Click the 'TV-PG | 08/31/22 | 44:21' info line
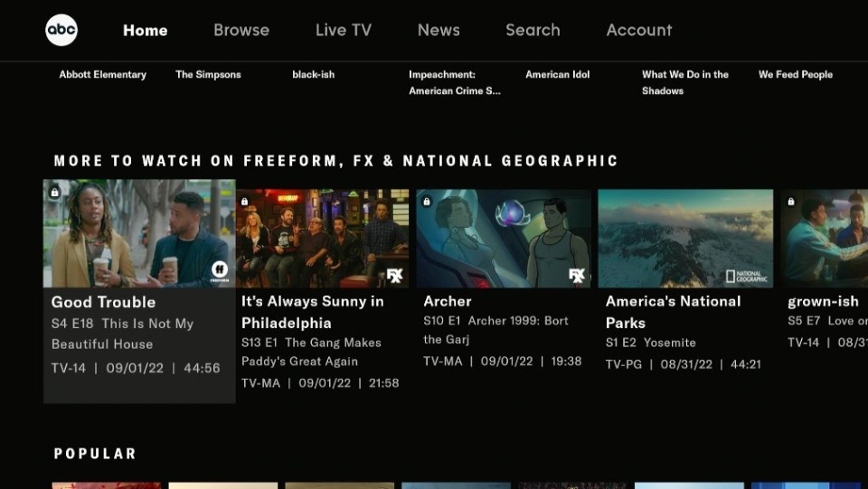The image size is (868, 489). click(684, 364)
